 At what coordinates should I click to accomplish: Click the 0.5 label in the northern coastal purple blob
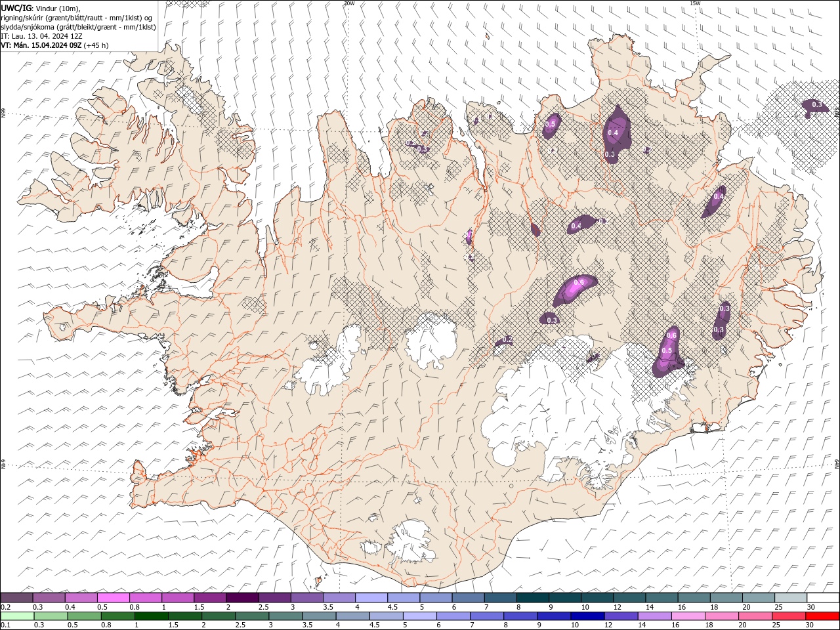pos(550,124)
